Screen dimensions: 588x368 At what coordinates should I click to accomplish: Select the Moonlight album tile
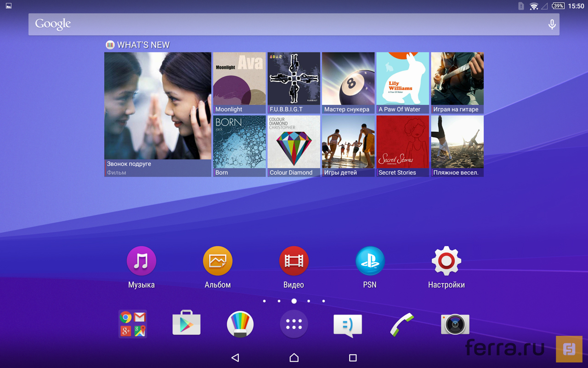239,83
